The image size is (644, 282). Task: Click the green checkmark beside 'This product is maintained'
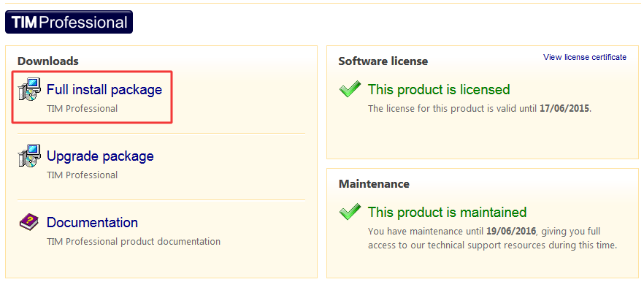click(x=350, y=212)
